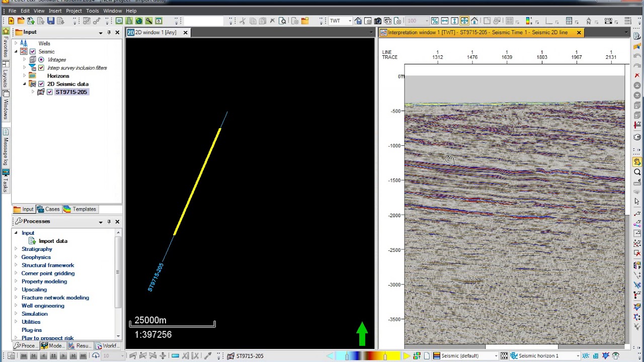Click the camera snapshot icon
The width and height of the screenshot is (644, 362).
click(378, 21)
